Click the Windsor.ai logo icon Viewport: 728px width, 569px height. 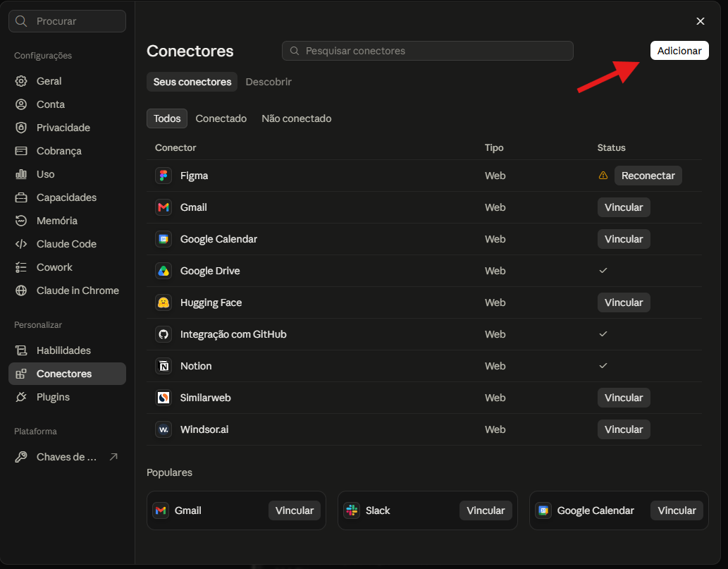[164, 429]
